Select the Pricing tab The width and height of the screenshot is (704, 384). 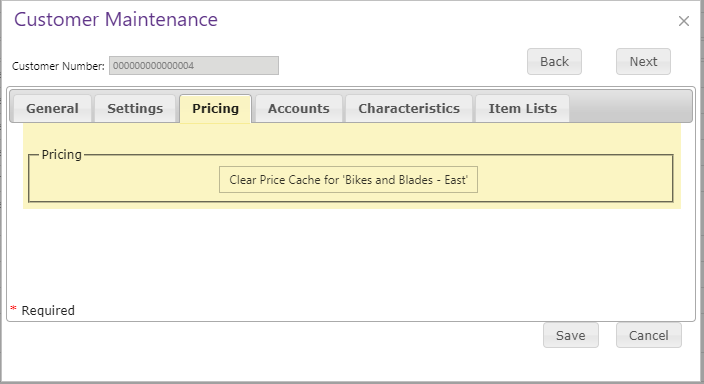click(x=216, y=108)
